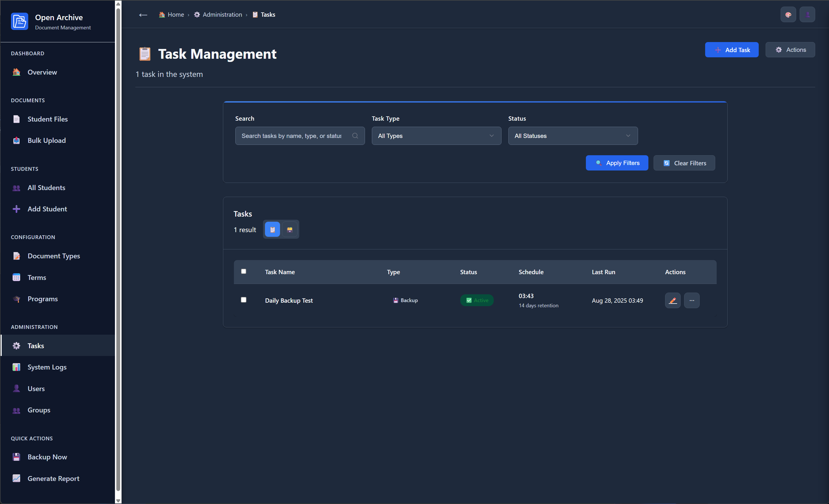Screen dimensions: 829x504
Task: Click Apply Filters
Action: pyautogui.click(x=617, y=163)
